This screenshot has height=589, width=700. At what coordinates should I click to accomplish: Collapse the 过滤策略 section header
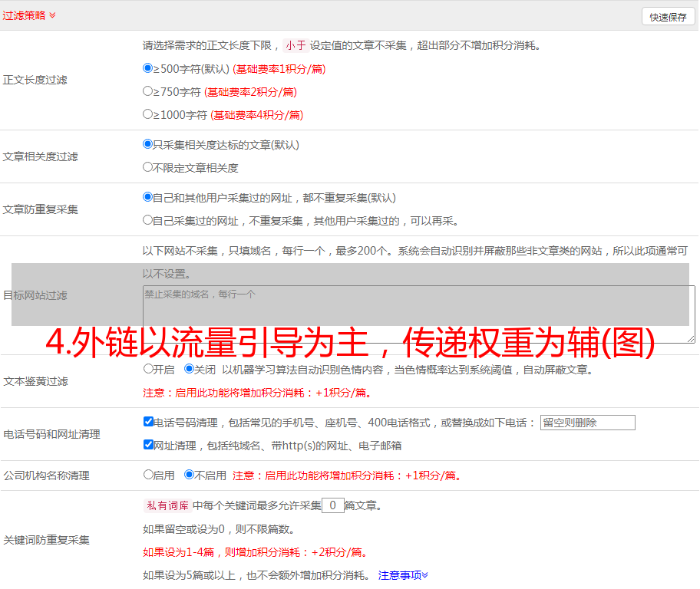point(29,15)
